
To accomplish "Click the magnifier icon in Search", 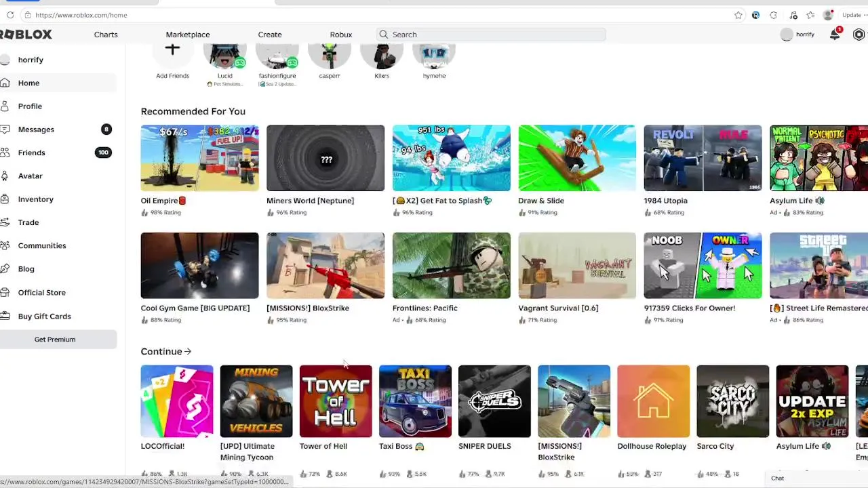I will (x=384, y=35).
